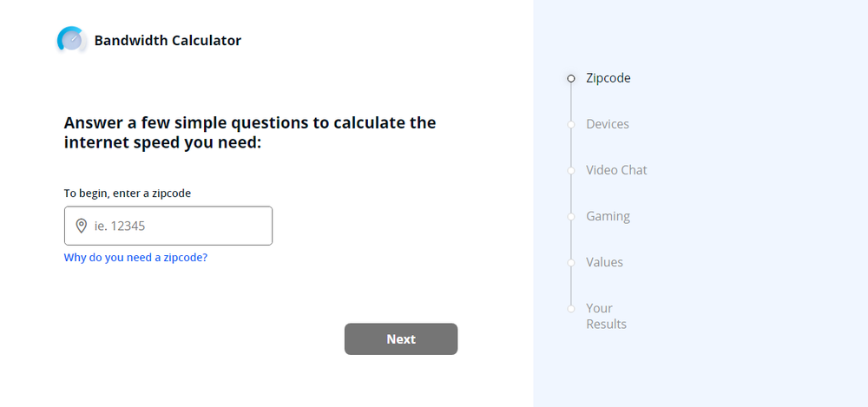Click the "Bandwidth Calculator" title text
The image size is (868, 407).
[x=168, y=40]
